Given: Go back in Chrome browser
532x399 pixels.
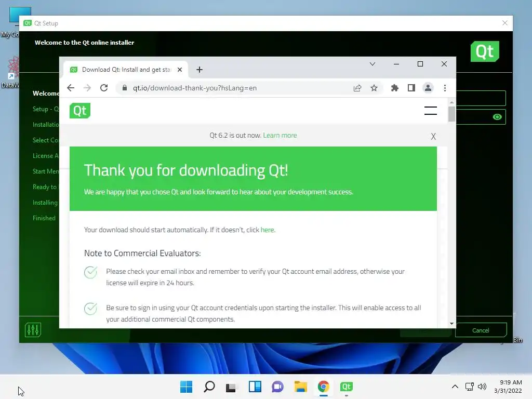Looking at the screenshot, I should tap(71, 88).
